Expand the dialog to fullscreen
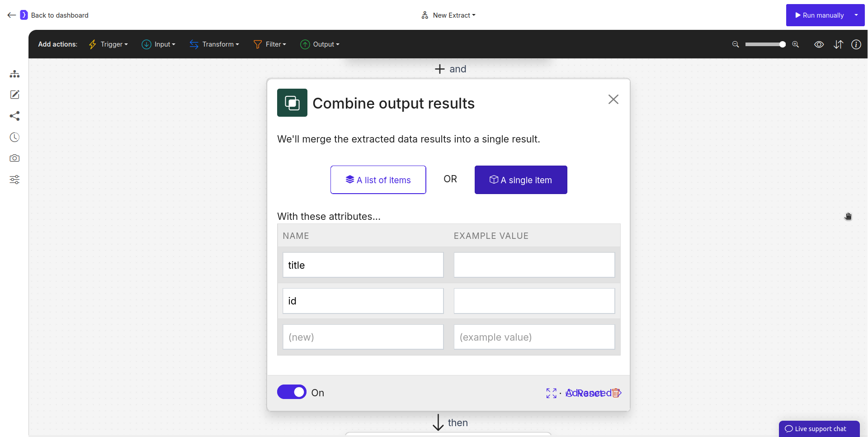This screenshot has height=437, width=868. tap(551, 393)
